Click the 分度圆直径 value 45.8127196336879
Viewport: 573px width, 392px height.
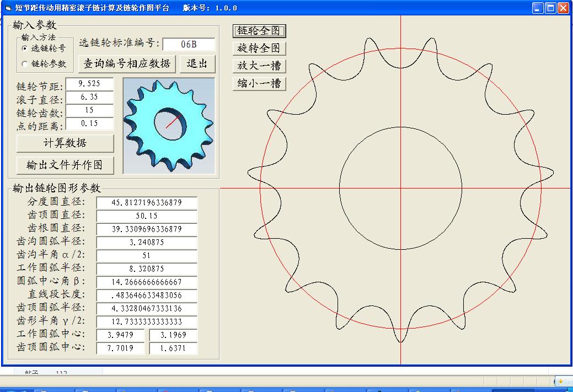click(x=147, y=203)
